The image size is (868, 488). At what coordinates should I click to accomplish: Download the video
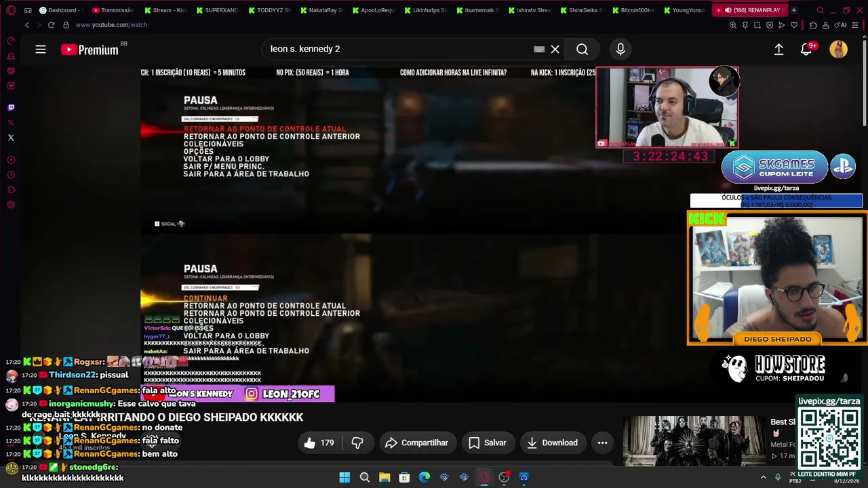pyautogui.click(x=552, y=443)
